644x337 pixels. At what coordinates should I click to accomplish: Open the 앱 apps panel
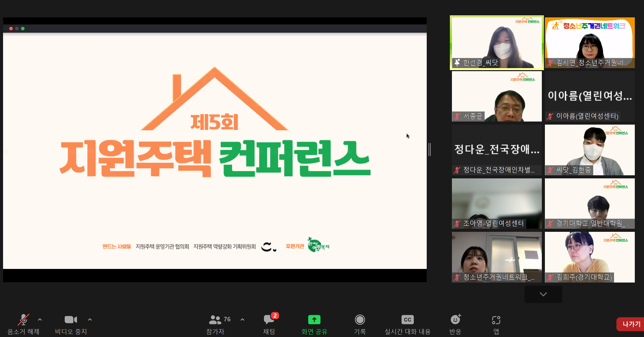[496, 324]
